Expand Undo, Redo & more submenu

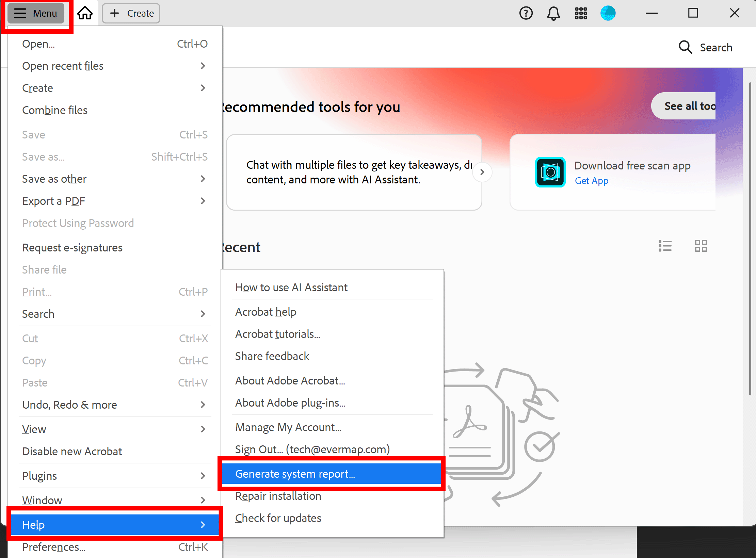(115, 405)
